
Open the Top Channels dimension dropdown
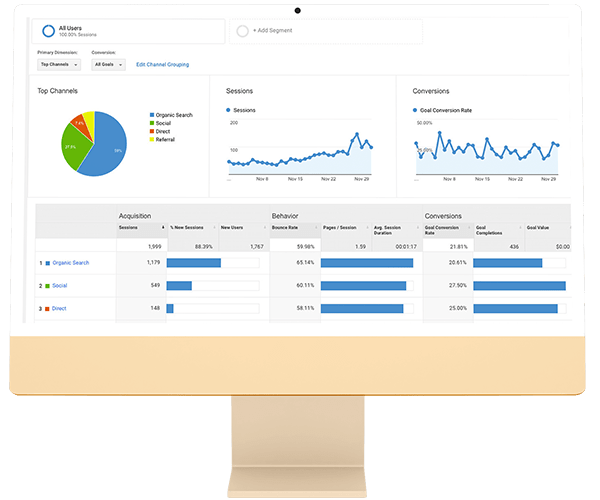coord(60,65)
